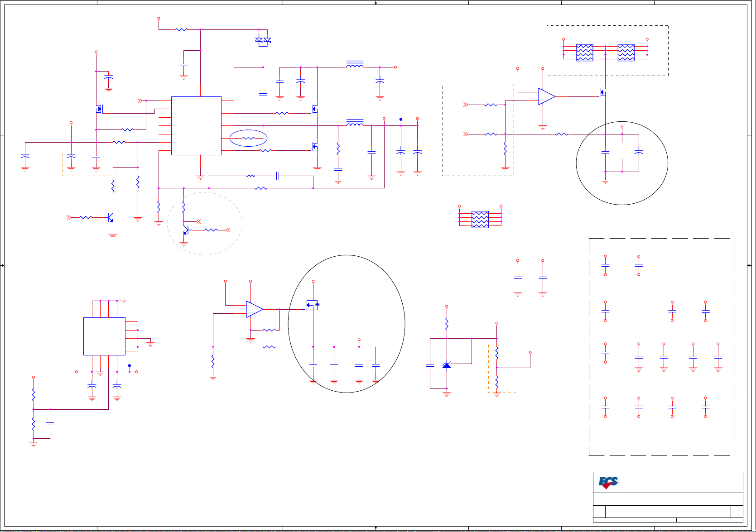Click the upper inductor coil symbol
This screenshot has height=532, width=756.
click(355, 64)
